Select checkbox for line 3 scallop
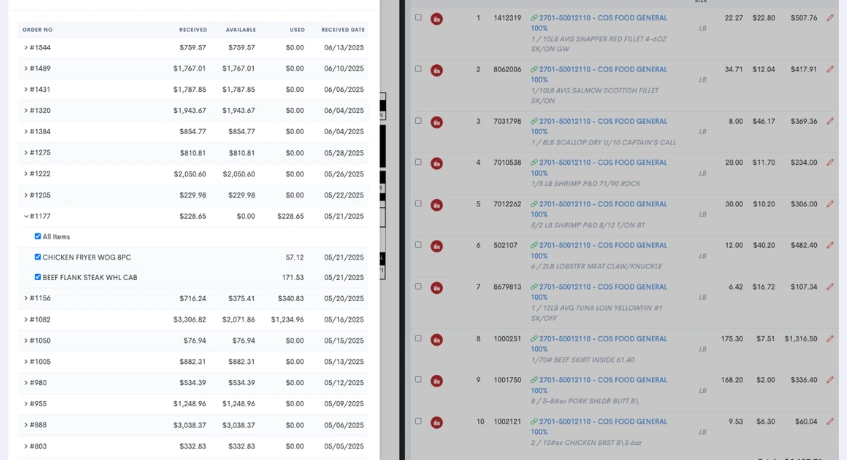The width and height of the screenshot is (847, 460). [418, 121]
